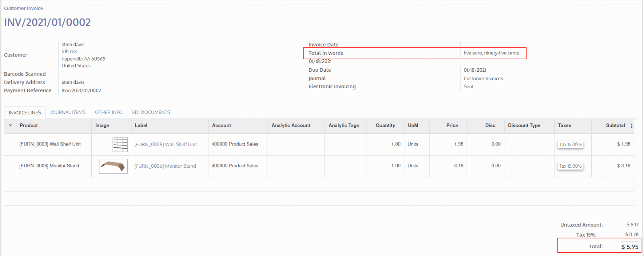Click the payment reference INV/2021/01/0002
Screen dimensions: 644x256
coord(81,91)
